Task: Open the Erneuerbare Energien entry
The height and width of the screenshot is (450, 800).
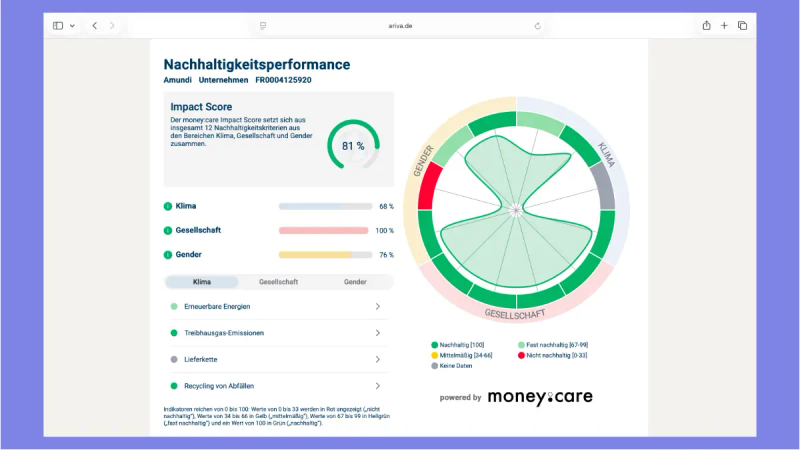Action: [x=278, y=307]
